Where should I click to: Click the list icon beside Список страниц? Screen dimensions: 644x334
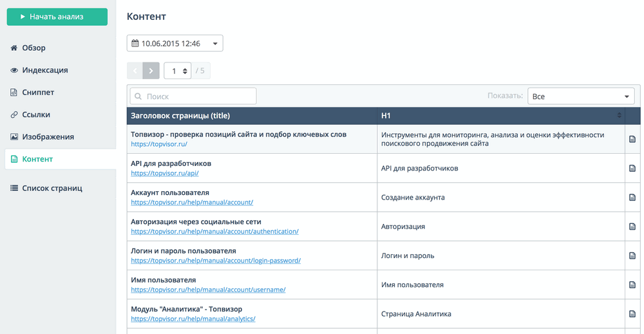[x=14, y=188]
